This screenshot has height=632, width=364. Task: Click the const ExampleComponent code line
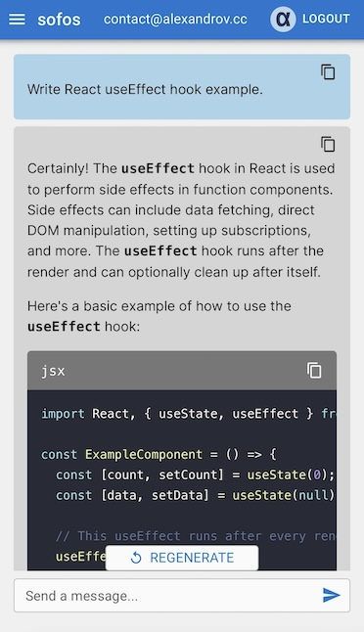coord(159,454)
